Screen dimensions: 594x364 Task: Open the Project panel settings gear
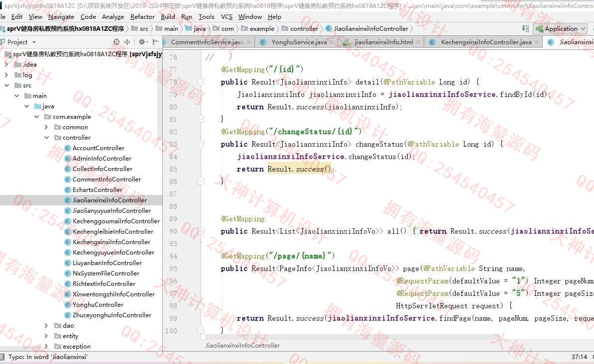pos(142,42)
